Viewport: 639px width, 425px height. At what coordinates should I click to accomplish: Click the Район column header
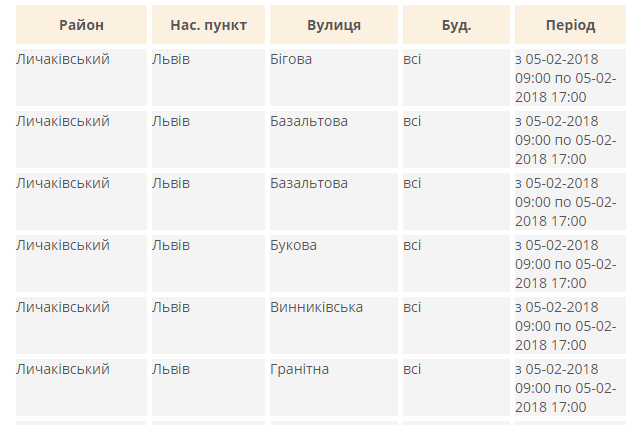click(81, 25)
